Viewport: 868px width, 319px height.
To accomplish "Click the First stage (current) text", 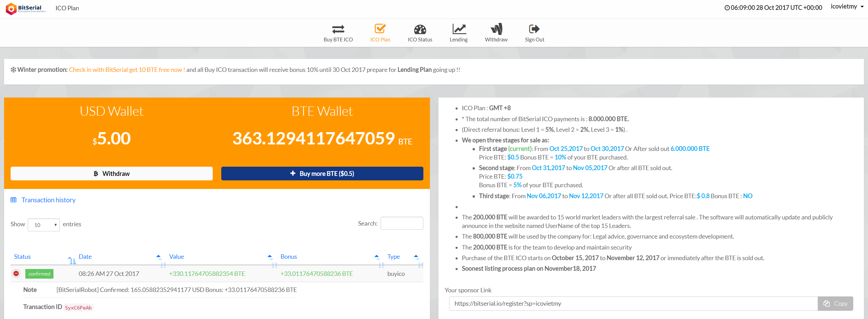I will click(x=506, y=149).
